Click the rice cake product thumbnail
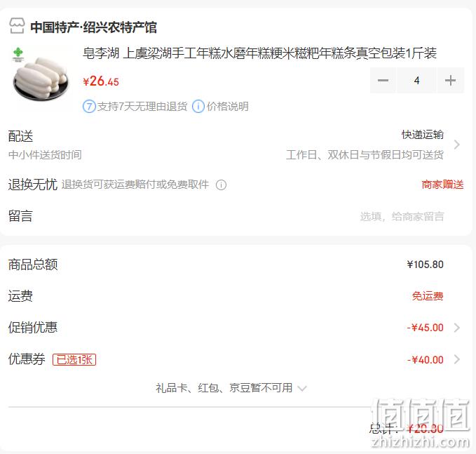476x454 pixels. [41, 74]
